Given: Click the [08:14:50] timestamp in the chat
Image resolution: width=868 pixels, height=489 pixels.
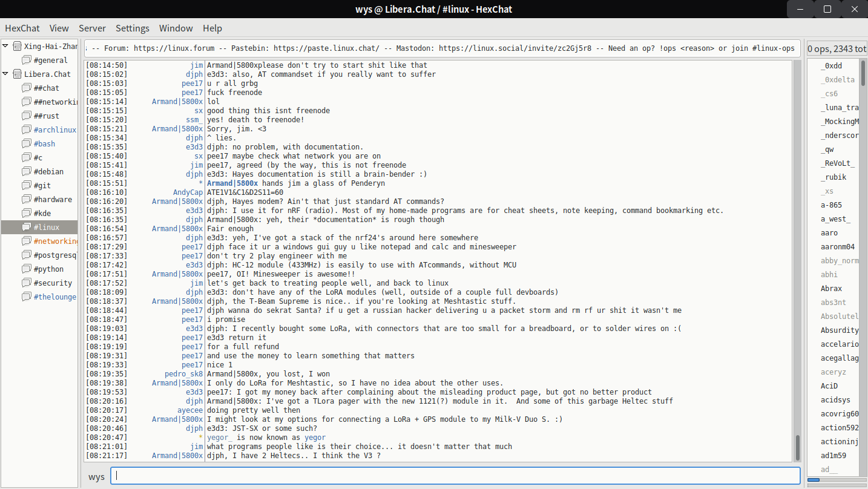Looking at the screenshot, I should point(106,65).
